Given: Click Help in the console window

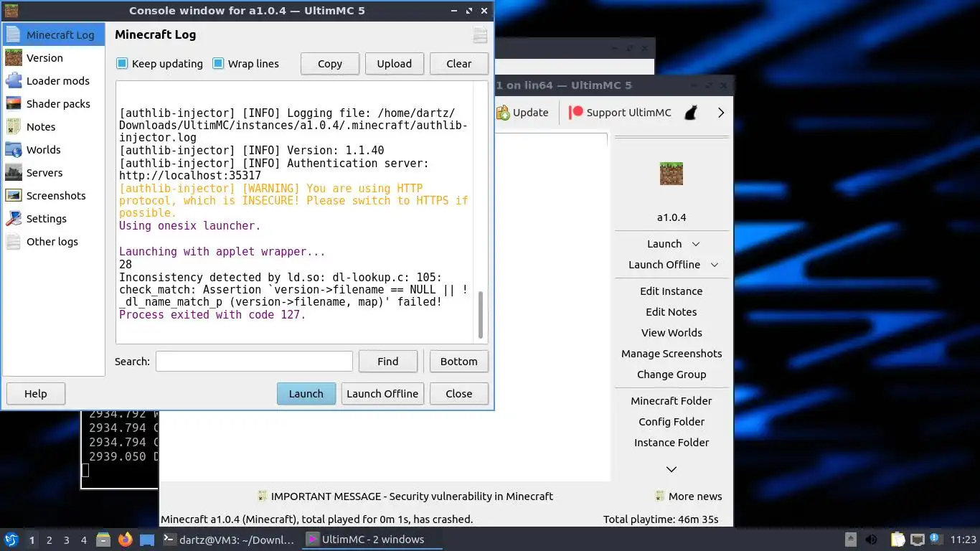Looking at the screenshot, I should 36,393.
